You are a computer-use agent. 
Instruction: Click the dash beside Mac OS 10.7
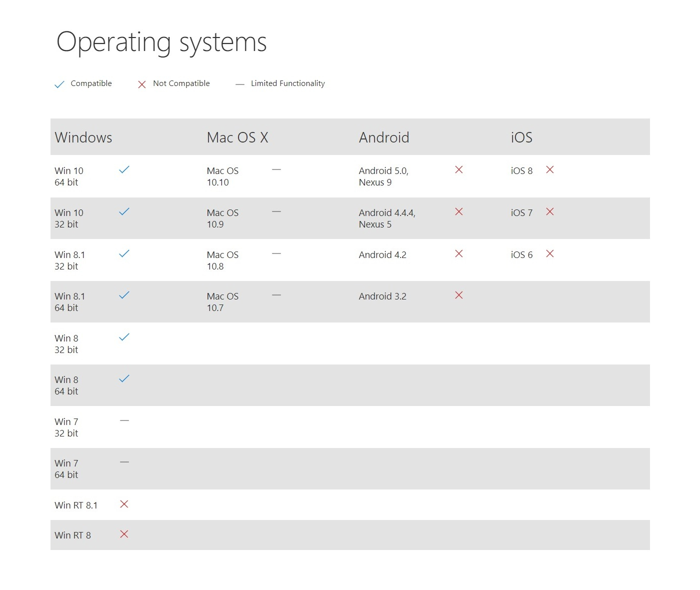pyautogui.click(x=276, y=295)
